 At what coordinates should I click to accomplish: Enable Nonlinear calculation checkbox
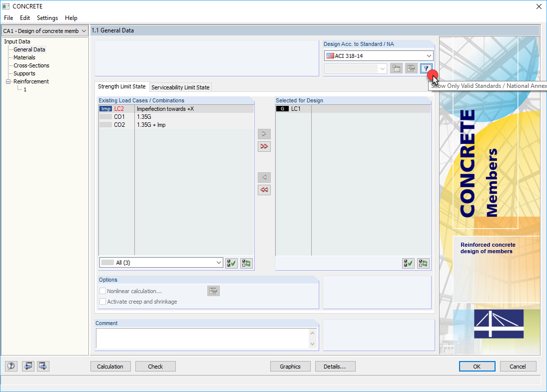[102, 291]
